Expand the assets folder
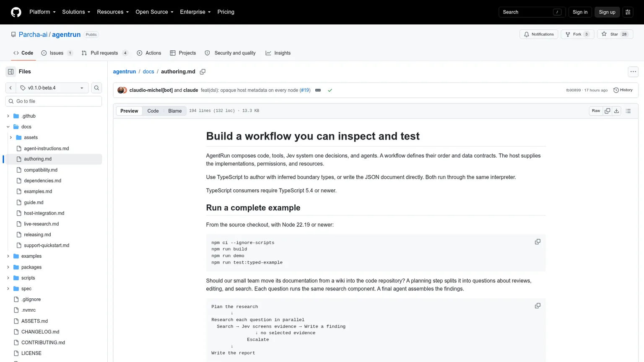The image size is (644, 362). pos(10,137)
